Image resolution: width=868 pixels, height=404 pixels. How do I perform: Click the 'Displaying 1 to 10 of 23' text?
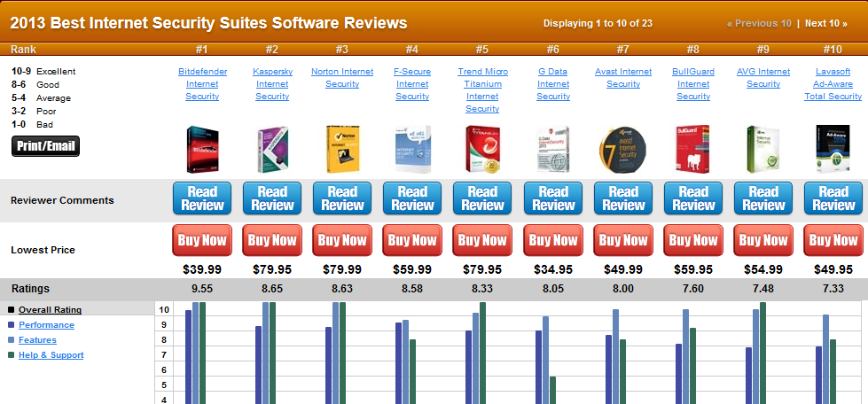(x=598, y=23)
